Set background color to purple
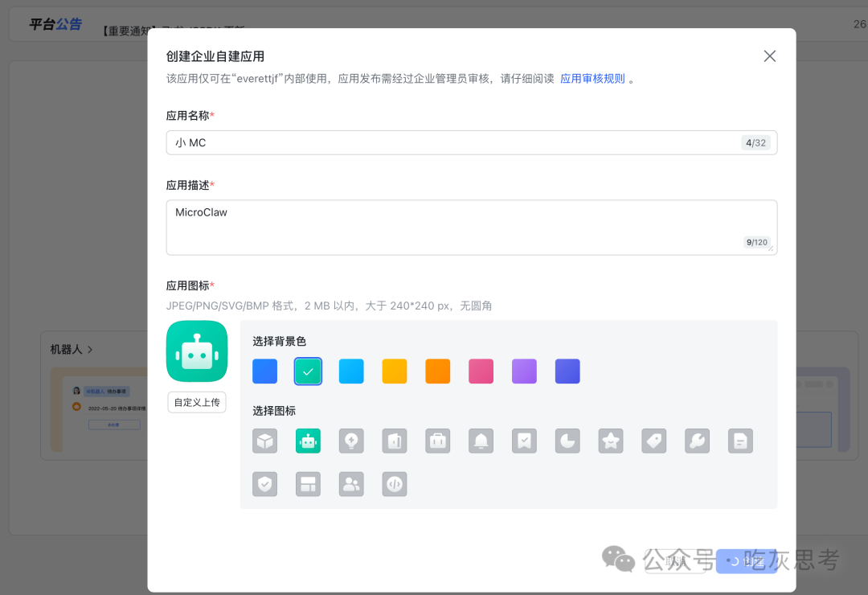 pos(524,371)
